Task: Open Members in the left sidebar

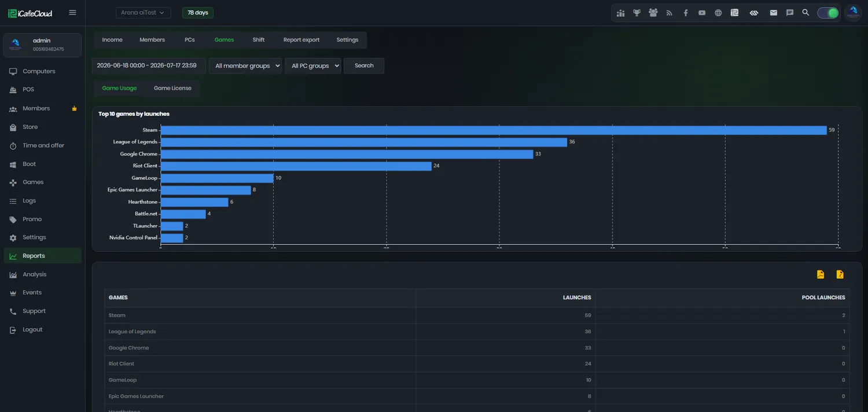Action: point(42,108)
